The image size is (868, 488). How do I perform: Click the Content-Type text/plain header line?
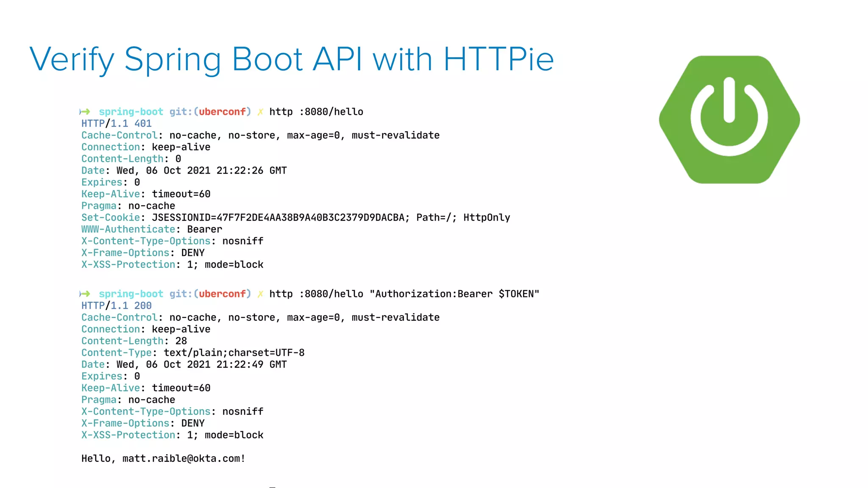point(193,353)
